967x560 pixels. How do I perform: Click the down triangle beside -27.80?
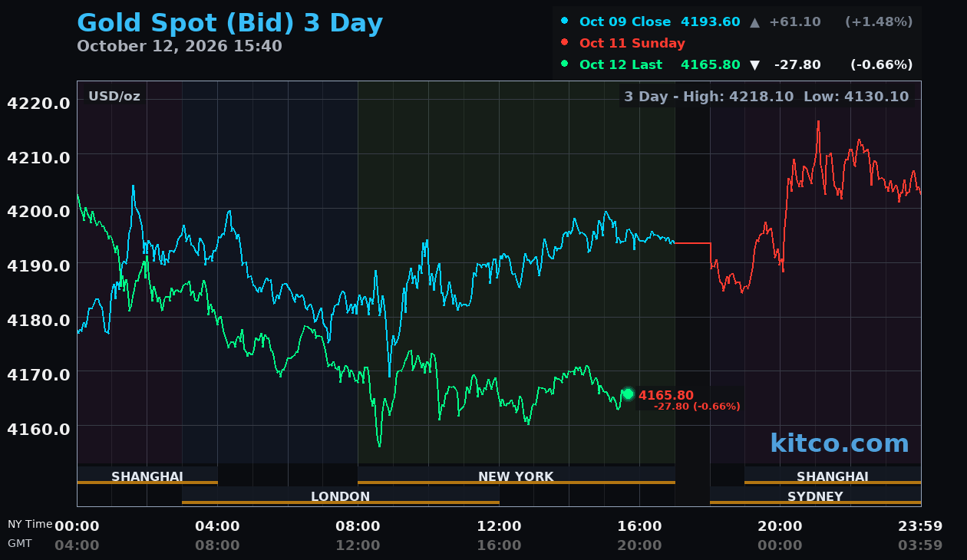tap(754, 65)
